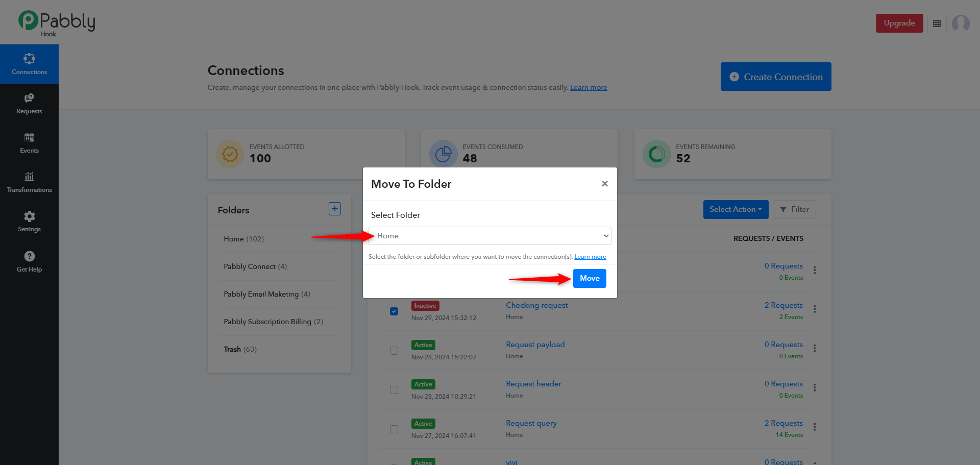The image size is (980, 465).
Task: Open the Select Action dropdown
Action: [x=736, y=209]
